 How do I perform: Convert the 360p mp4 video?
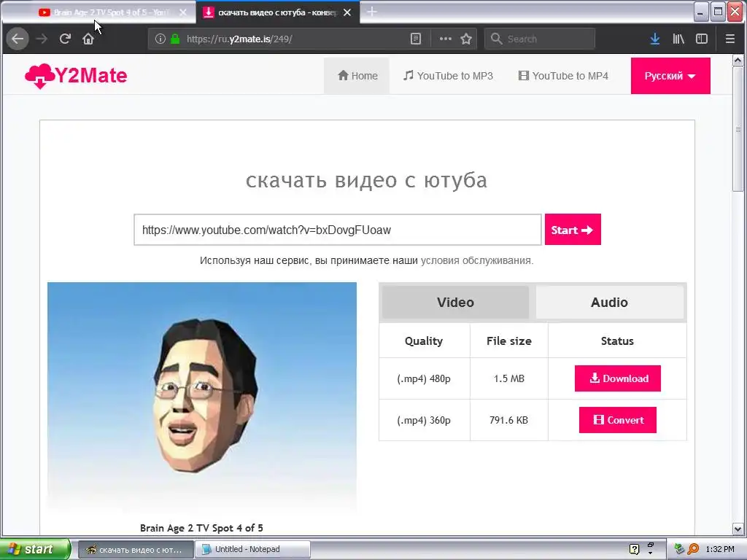tap(617, 420)
